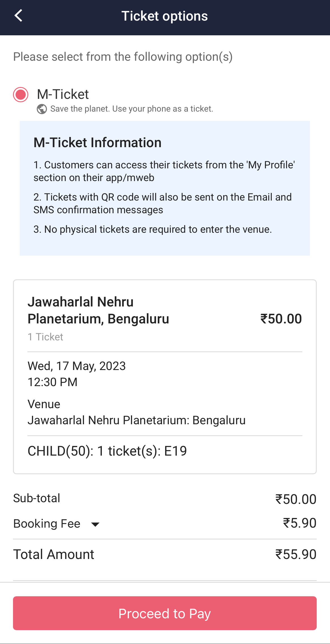330x644 pixels.
Task: Select the M-Ticket radio button
Action: [x=21, y=95]
